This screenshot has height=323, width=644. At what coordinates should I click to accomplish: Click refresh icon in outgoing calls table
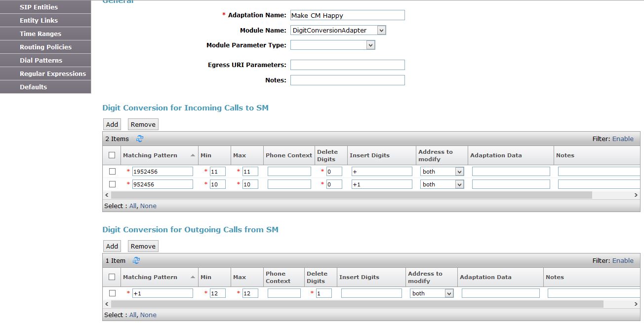[136, 261]
